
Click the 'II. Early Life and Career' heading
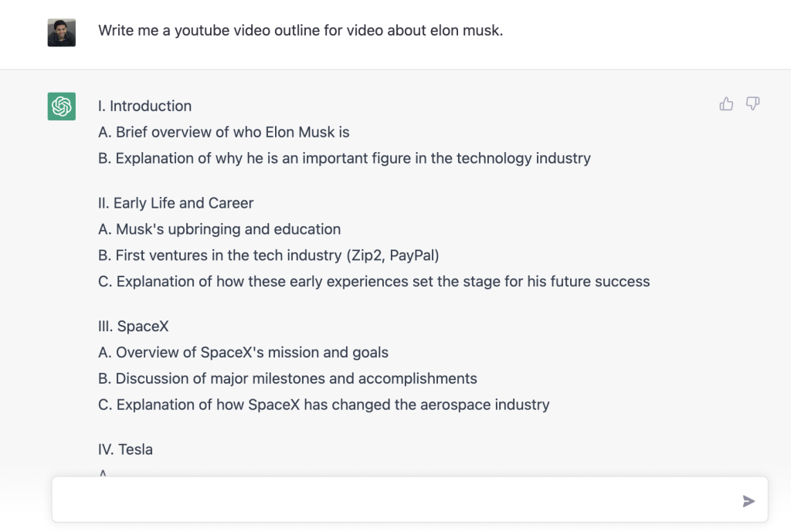tap(175, 203)
